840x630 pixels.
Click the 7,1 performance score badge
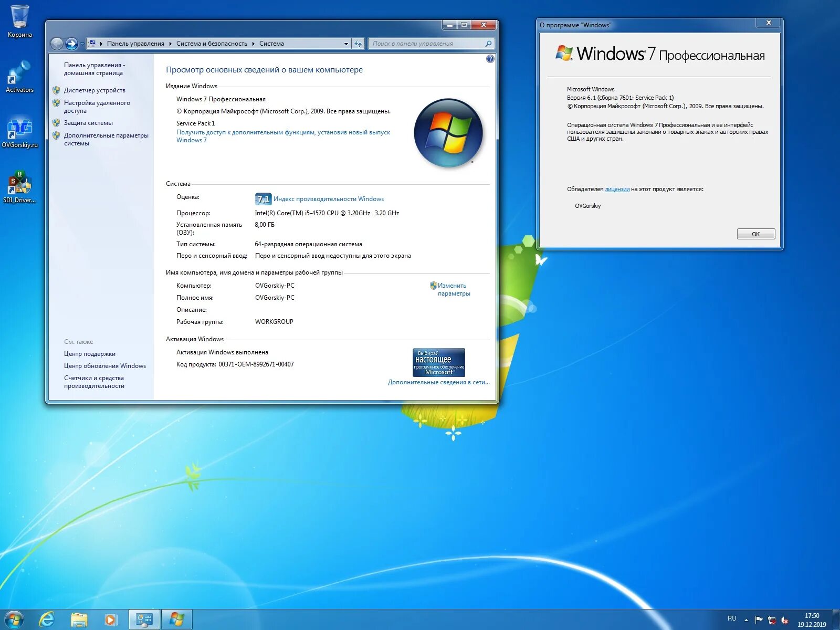[x=263, y=199]
